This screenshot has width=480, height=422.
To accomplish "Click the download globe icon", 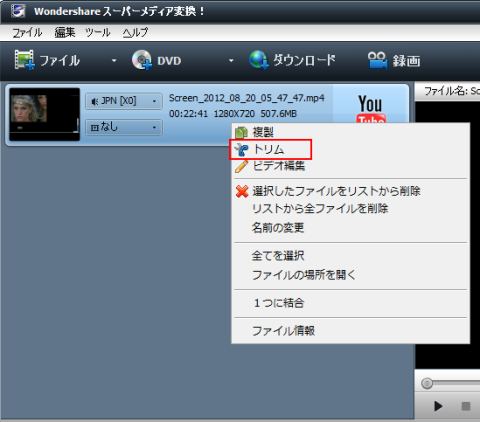I will click(259, 60).
